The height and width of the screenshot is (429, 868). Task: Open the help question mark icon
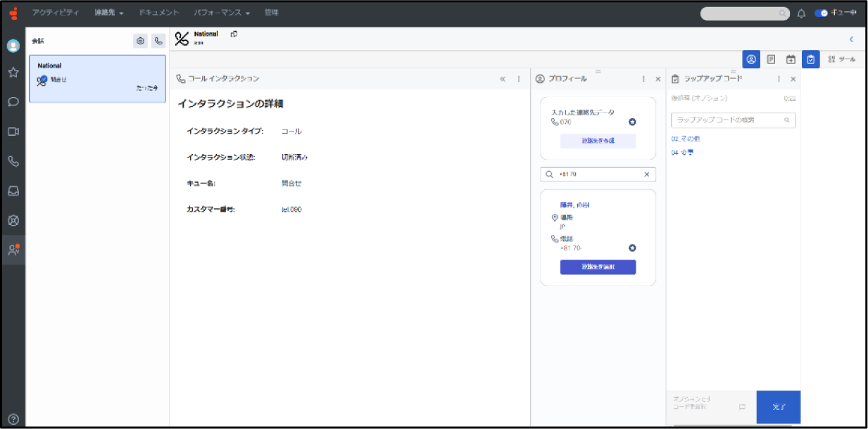(x=13, y=418)
